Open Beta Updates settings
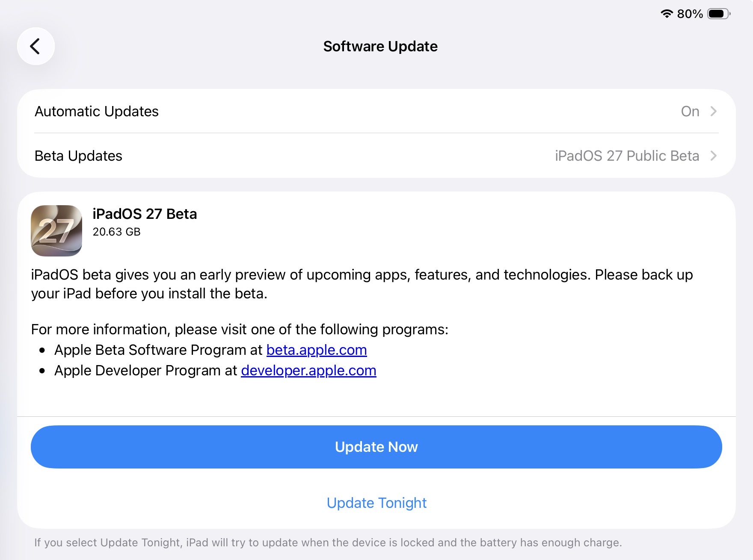The image size is (753, 560). pos(376,156)
